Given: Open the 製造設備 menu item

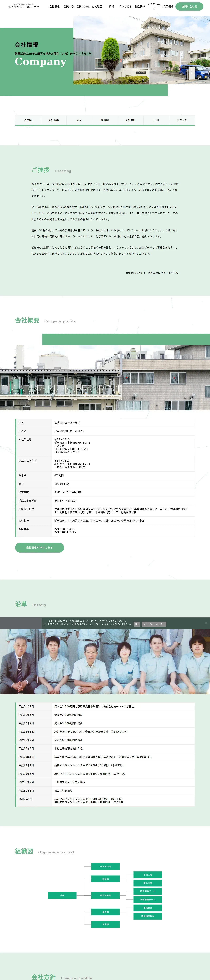Looking at the screenshot, I should (140, 7).
